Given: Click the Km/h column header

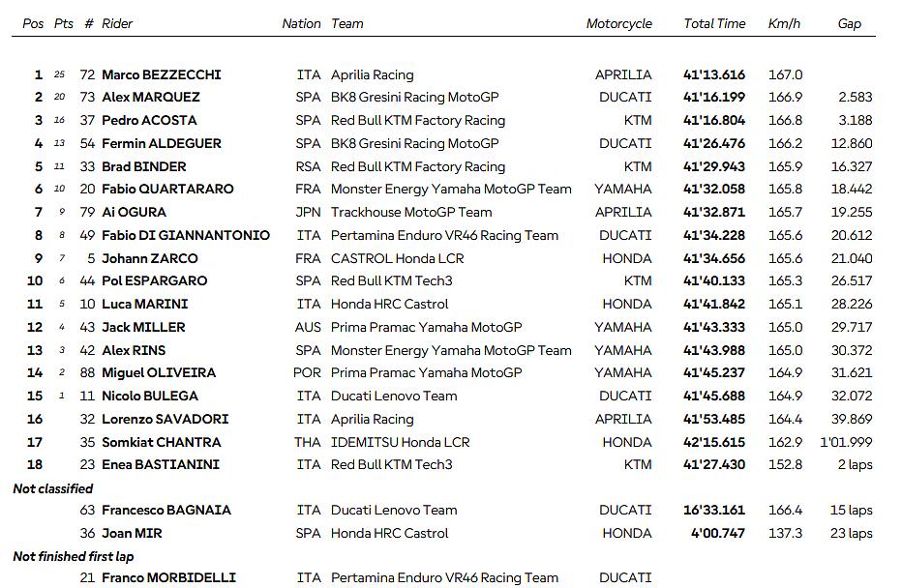Looking at the screenshot, I should [784, 24].
